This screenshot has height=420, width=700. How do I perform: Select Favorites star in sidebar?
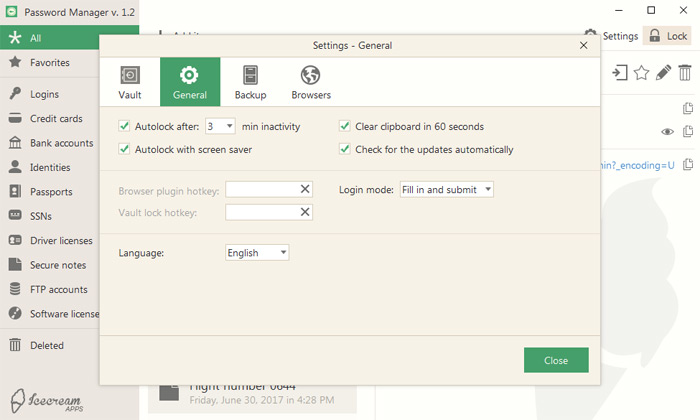point(15,62)
